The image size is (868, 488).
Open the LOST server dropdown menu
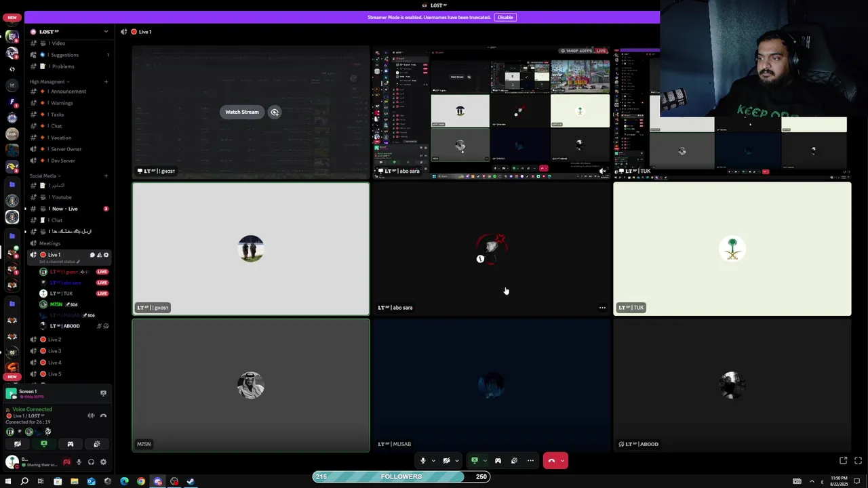(106, 32)
